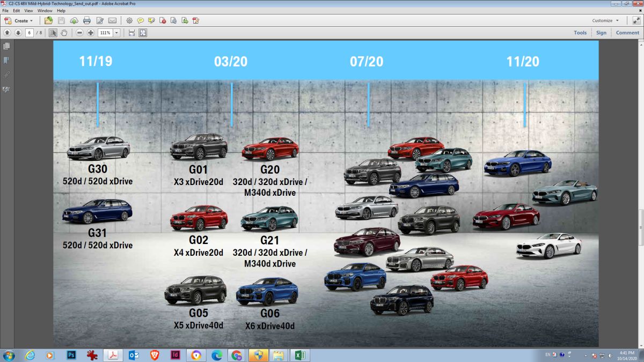Viewport: 644px width, 362px height.
Task: Add a sticky note comment
Action: 140,20
